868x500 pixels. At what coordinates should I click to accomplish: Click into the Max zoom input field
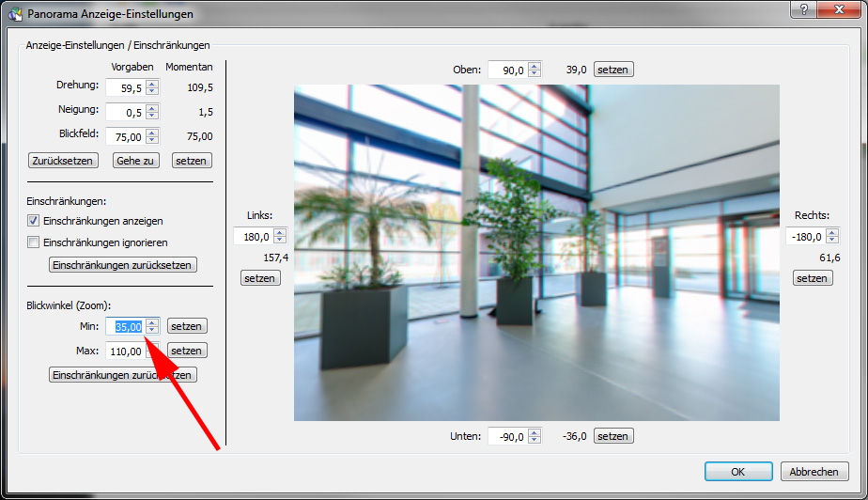pos(124,352)
